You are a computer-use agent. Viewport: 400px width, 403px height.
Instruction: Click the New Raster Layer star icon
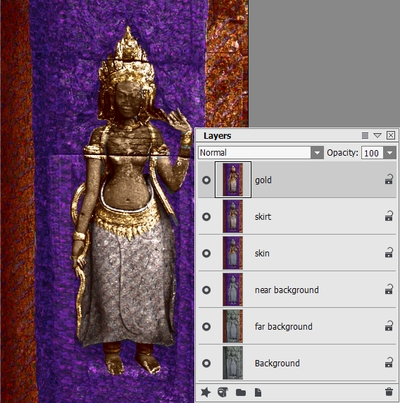(x=206, y=392)
